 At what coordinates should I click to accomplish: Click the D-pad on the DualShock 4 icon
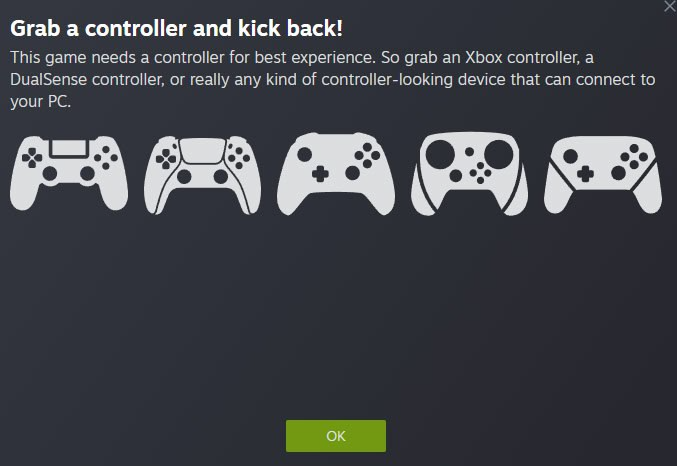tap(32, 157)
